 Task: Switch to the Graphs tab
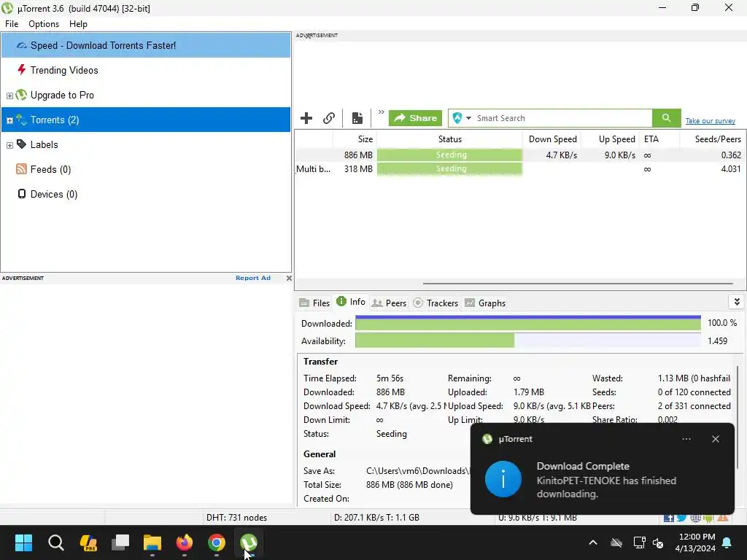click(x=485, y=303)
